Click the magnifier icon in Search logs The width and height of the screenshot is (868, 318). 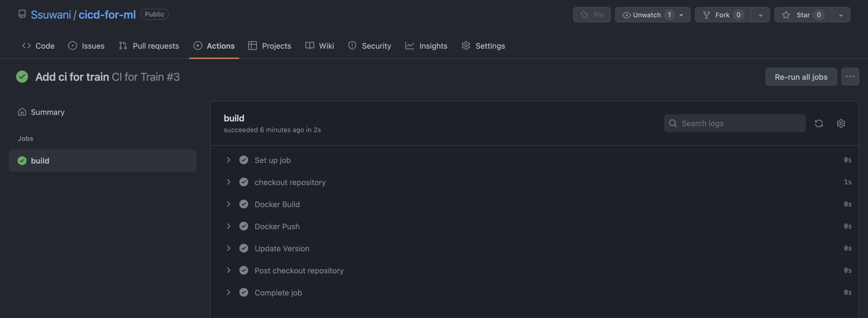coord(673,123)
